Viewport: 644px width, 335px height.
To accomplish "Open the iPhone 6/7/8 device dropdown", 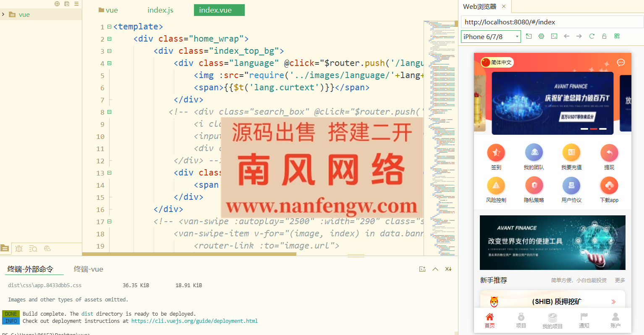I will pos(490,37).
